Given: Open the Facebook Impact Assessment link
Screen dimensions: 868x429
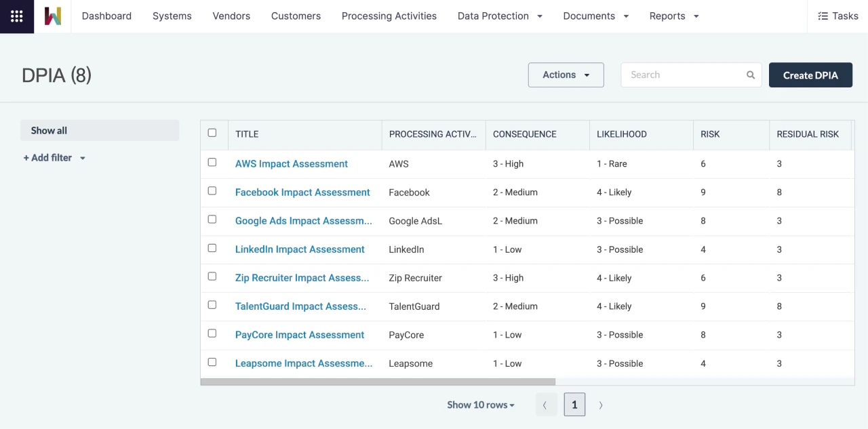Looking at the screenshot, I should 302,192.
